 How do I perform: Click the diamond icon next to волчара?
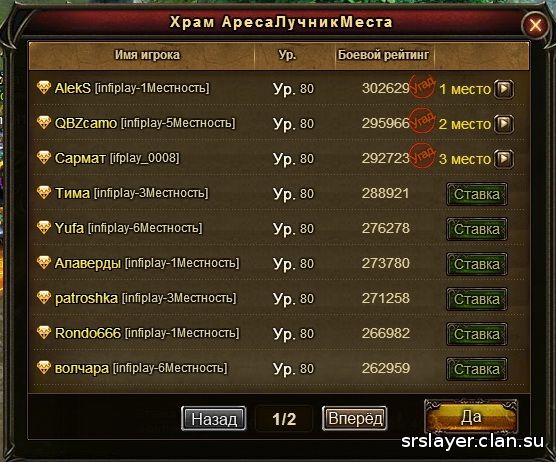click(44, 367)
